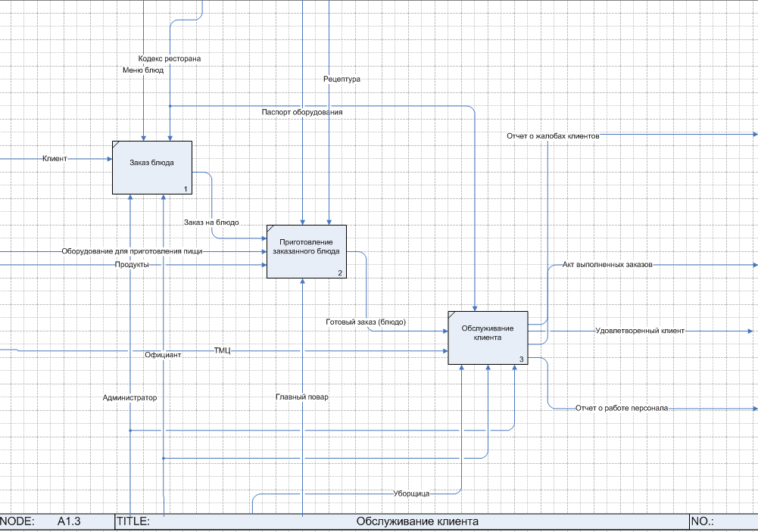758x532 pixels.
Task: Click the 'Кодекс ресторана' arrow label
Action: click(169, 58)
